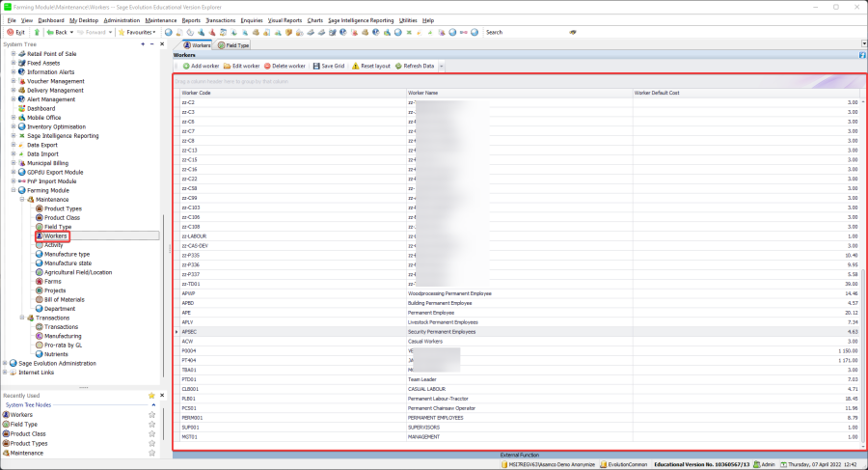Click the binoculars search icon

tap(573, 32)
